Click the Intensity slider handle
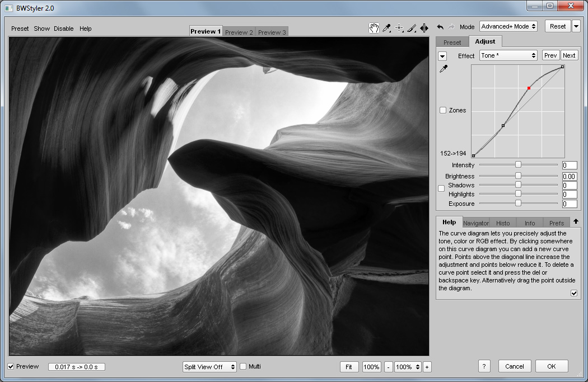The height and width of the screenshot is (382, 588). click(x=518, y=165)
